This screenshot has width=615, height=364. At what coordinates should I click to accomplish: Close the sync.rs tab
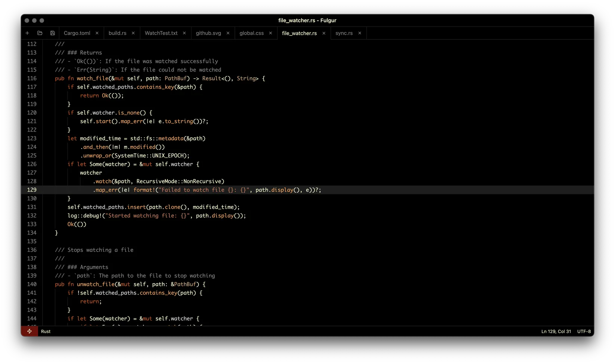[x=360, y=33]
